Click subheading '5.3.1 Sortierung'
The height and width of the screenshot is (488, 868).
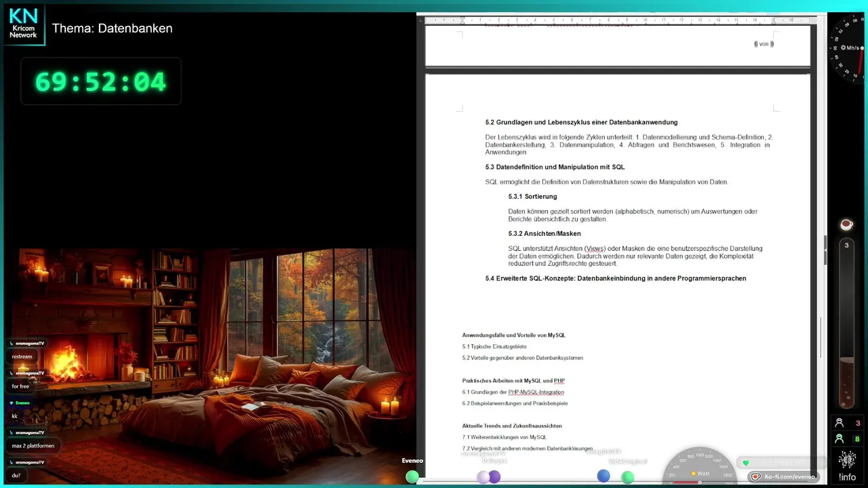tap(532, 197)
